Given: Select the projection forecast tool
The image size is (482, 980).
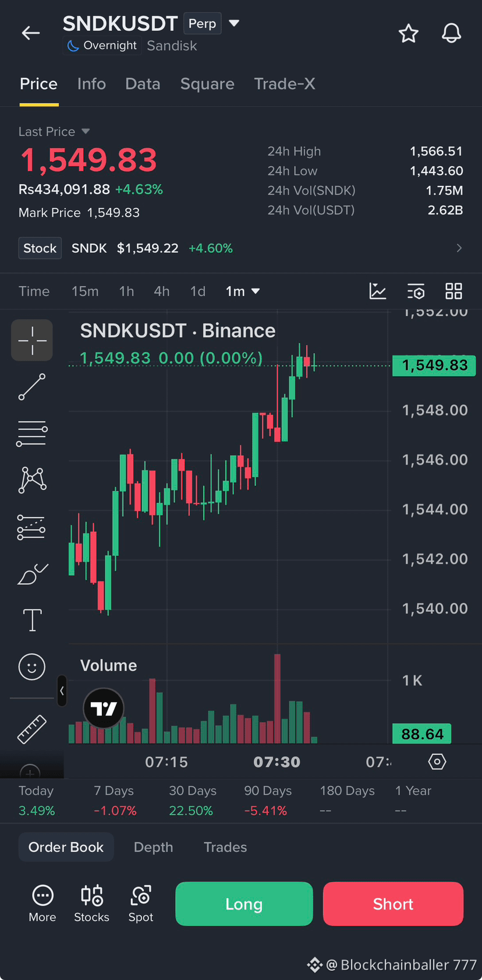Looking at the screenshot, I should (x=32, y=527).
